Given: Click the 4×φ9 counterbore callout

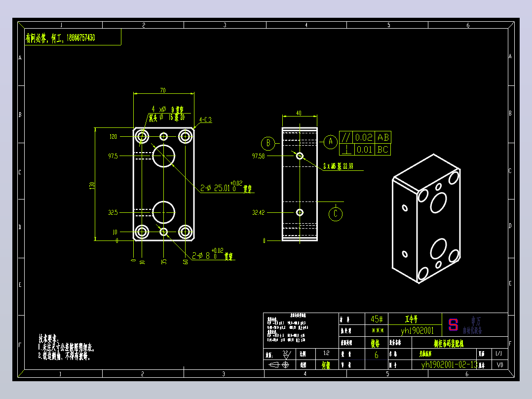Looking at the screenshot, I should (x=167, y=114).
